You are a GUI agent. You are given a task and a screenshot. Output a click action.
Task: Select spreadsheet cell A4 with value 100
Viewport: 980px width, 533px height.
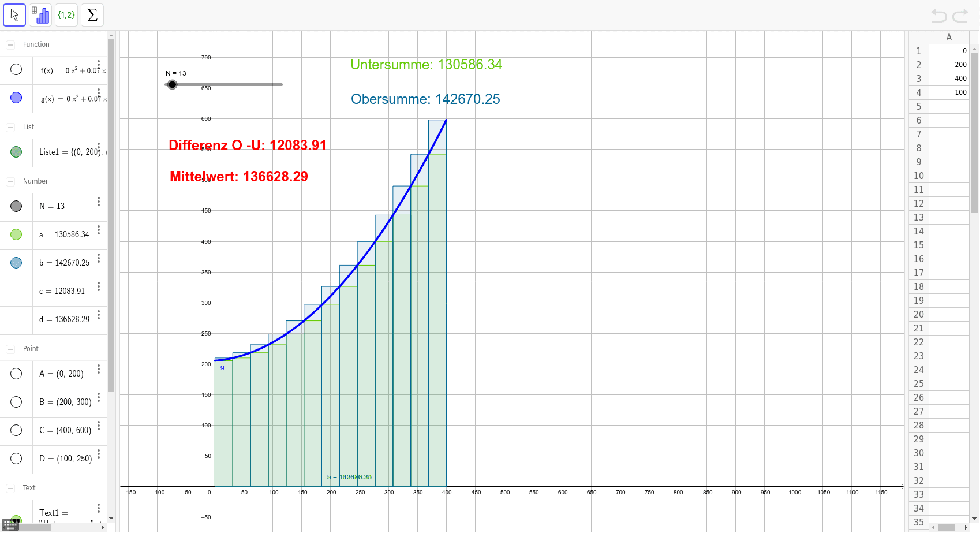click(x=949, y=92)
